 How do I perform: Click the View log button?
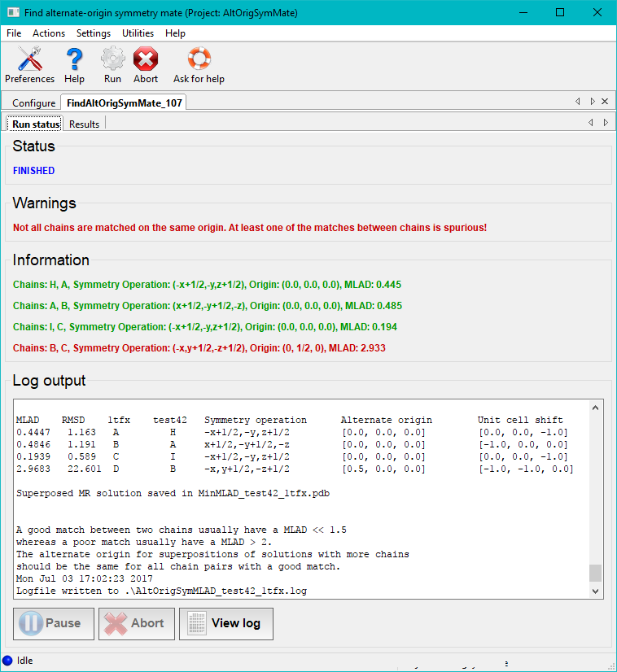[225, 623]
